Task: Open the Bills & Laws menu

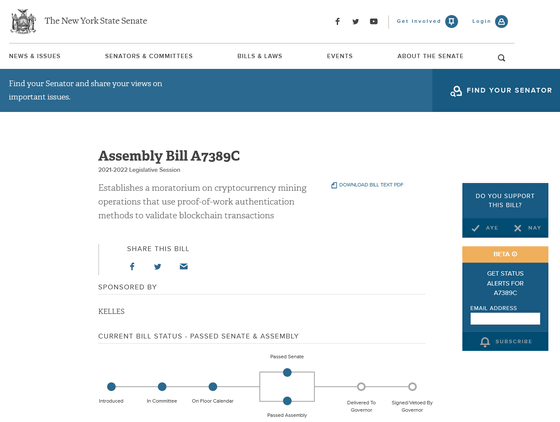Action: click(260, 56)
